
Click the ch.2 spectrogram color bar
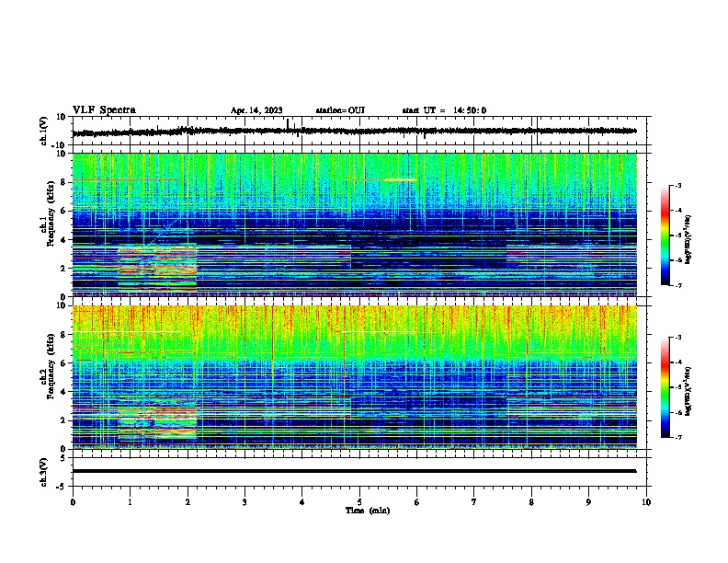pos(665,387)
